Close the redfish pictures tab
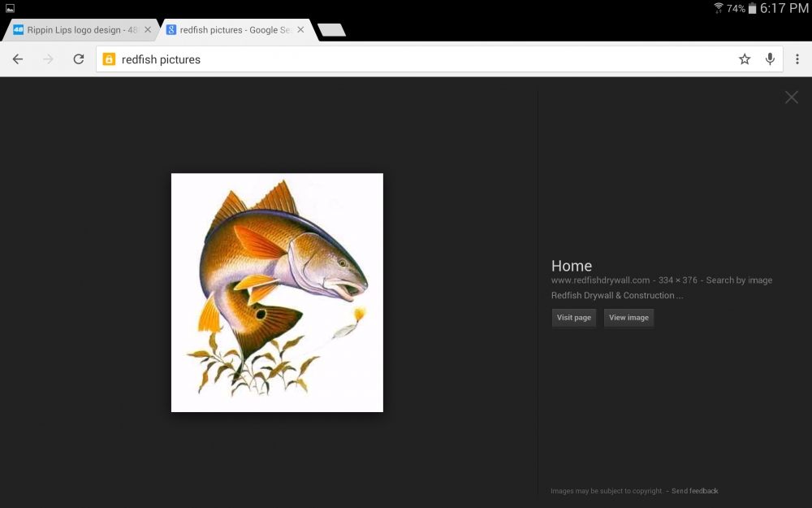812x508 pixels. [301, 30]
